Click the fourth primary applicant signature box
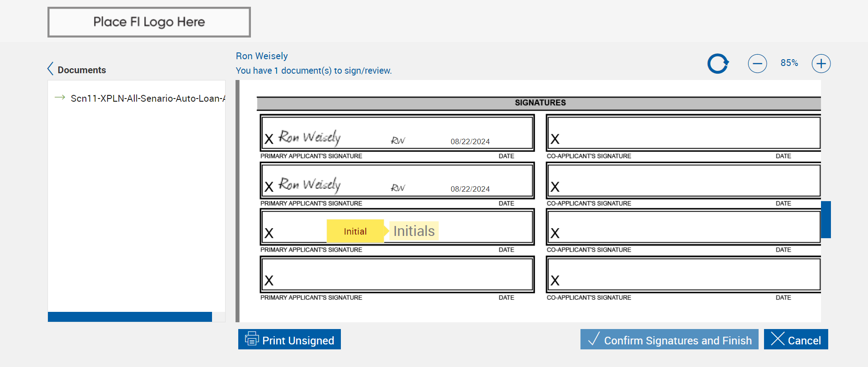Image resolution: width=868 pixels, height=367 pixels. coord(397,274)
